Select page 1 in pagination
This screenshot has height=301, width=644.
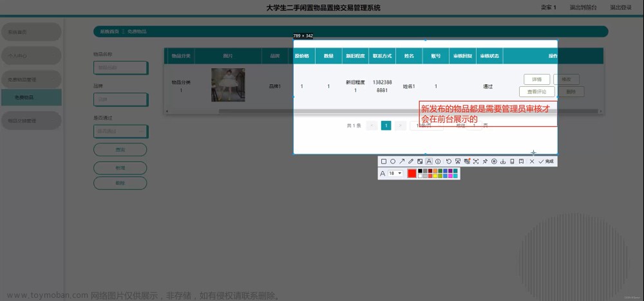coord(386,125)
